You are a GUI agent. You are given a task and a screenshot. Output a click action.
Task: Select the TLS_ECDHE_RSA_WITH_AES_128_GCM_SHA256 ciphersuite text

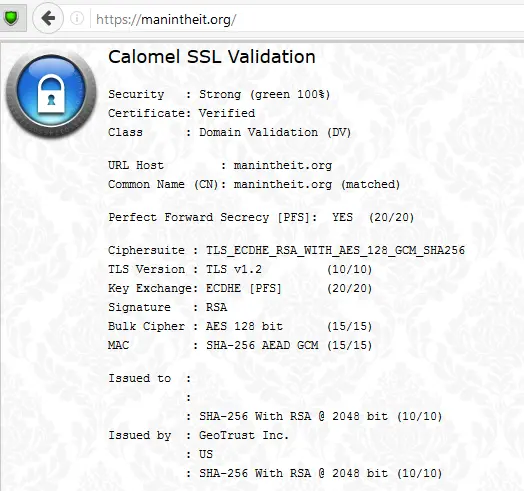pos(336,250)
